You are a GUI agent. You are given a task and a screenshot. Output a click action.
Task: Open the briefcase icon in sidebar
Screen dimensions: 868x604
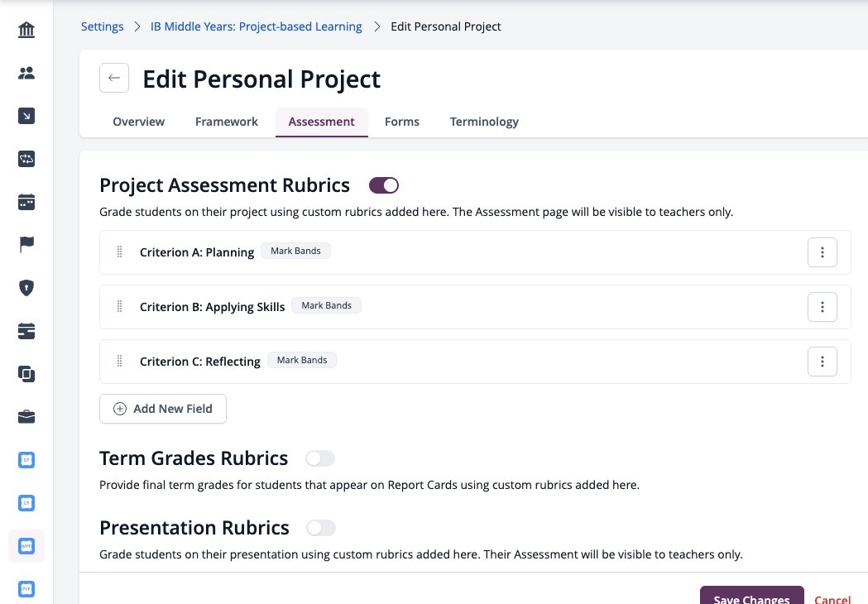[x=26, y=417]
